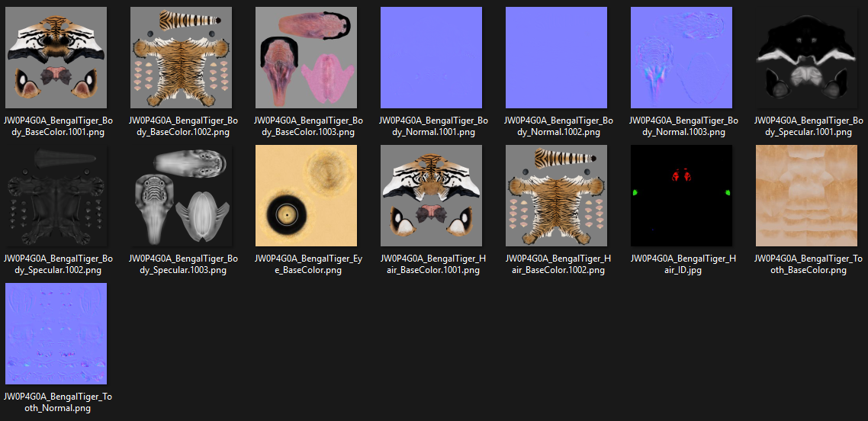Image resolution: width=868 pixels, height=421 pixels.
Task: Select Body_Specular.1003.png grayscale mouth thumbnail
Action: (x=181, y=196)
